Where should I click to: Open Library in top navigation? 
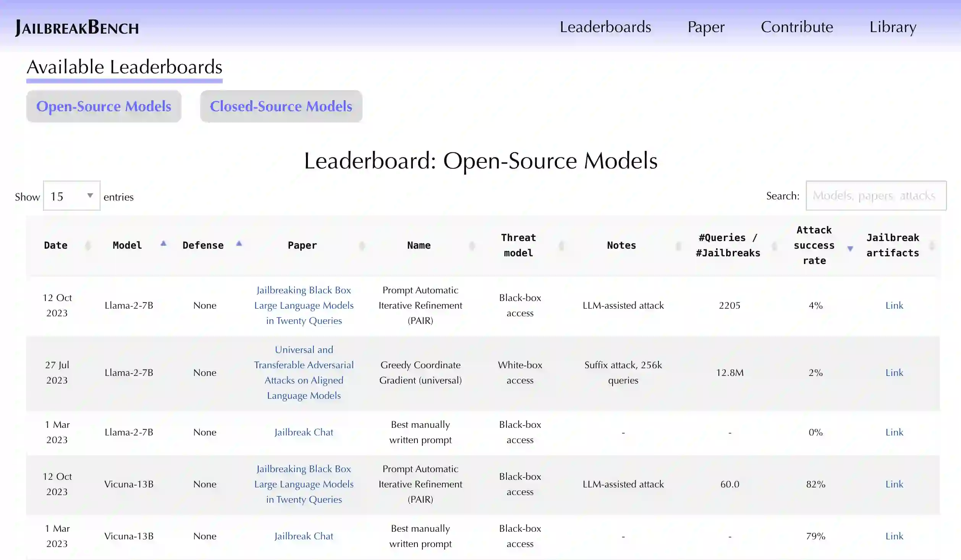pyautogui.click(x=893, y=27)
